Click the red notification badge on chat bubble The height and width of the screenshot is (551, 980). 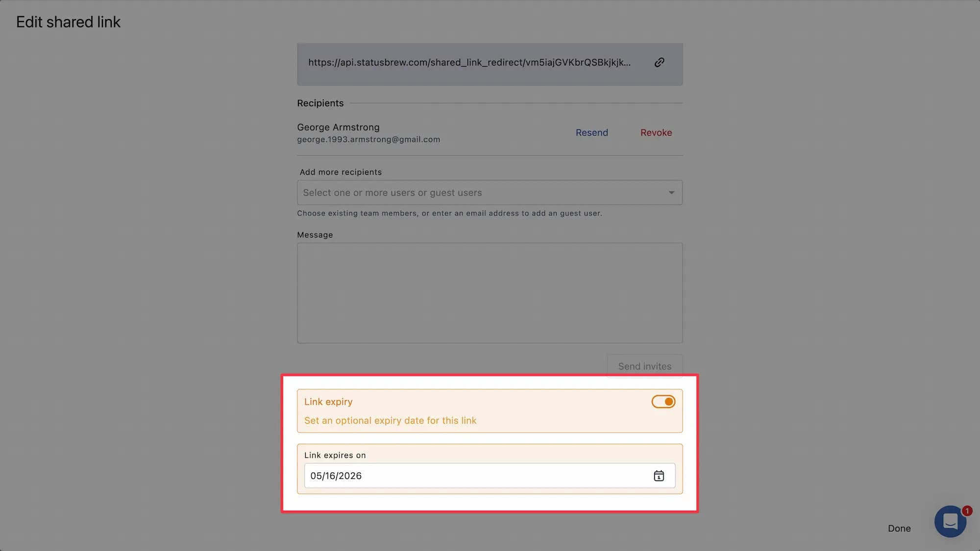coord(967,511)
